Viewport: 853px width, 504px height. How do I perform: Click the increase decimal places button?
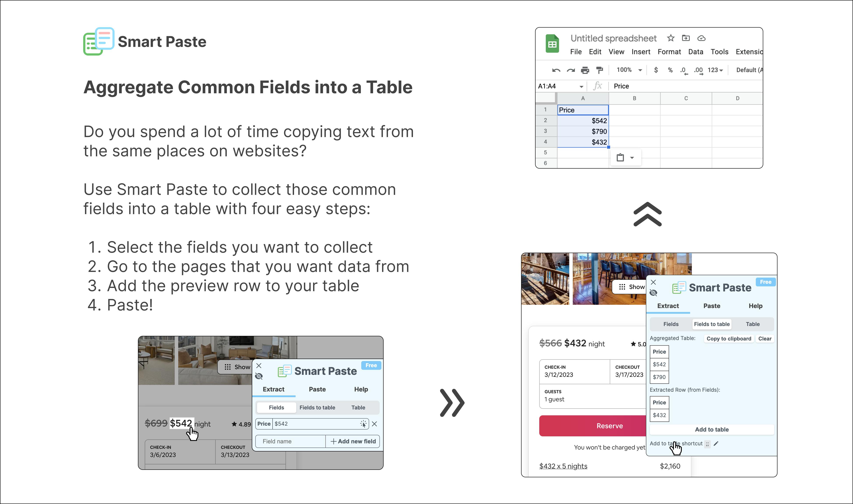tap(698, 71)
